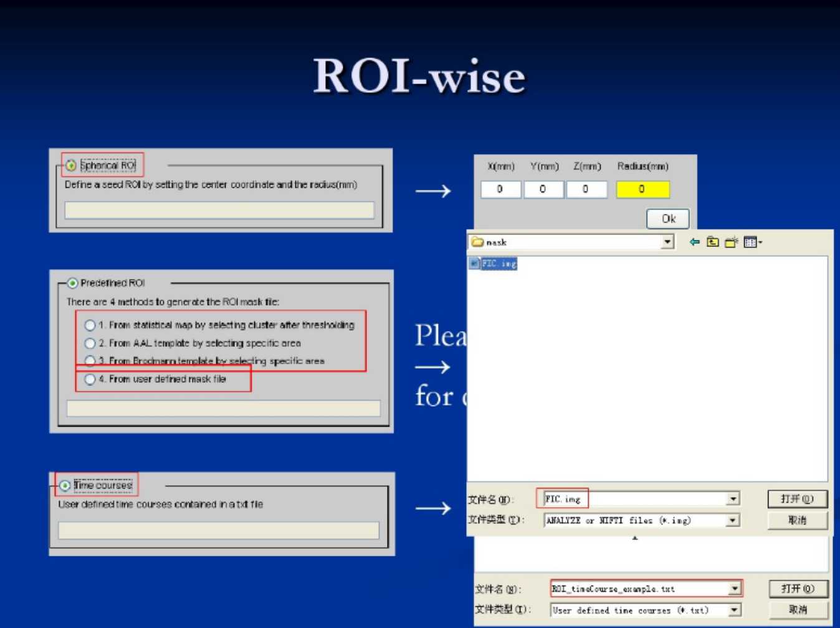Image resolution: width=840 pixels, height=628 pixels.
Task: Select the Predefined ROI radio button
Action: (73, 283)
